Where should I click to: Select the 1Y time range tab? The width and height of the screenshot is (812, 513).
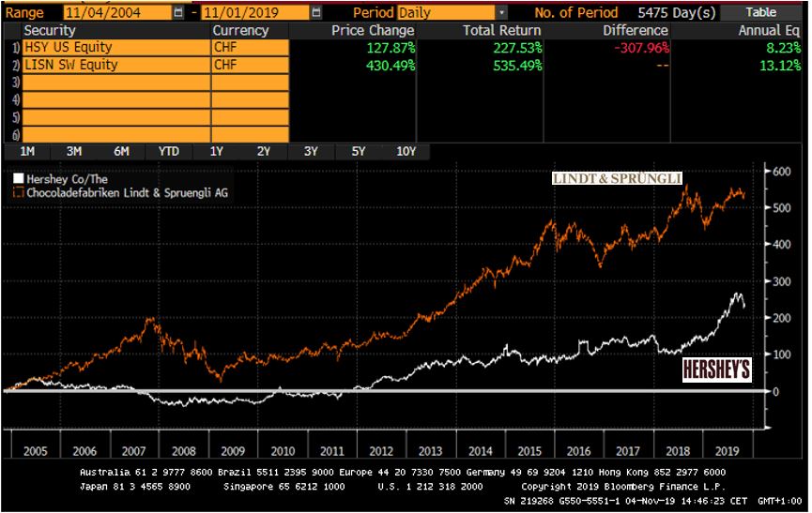pyautogui.click(x=217, y=152)
